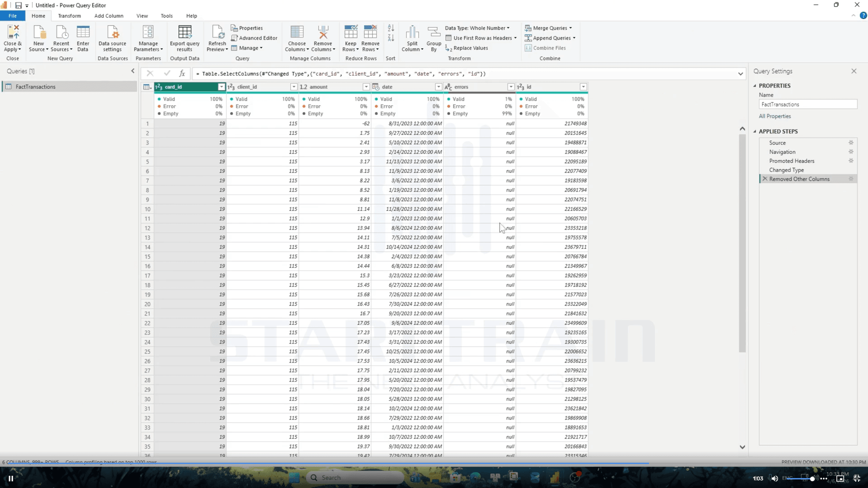Click the fx formula icon
868x488 pixels.
(182, 73)
